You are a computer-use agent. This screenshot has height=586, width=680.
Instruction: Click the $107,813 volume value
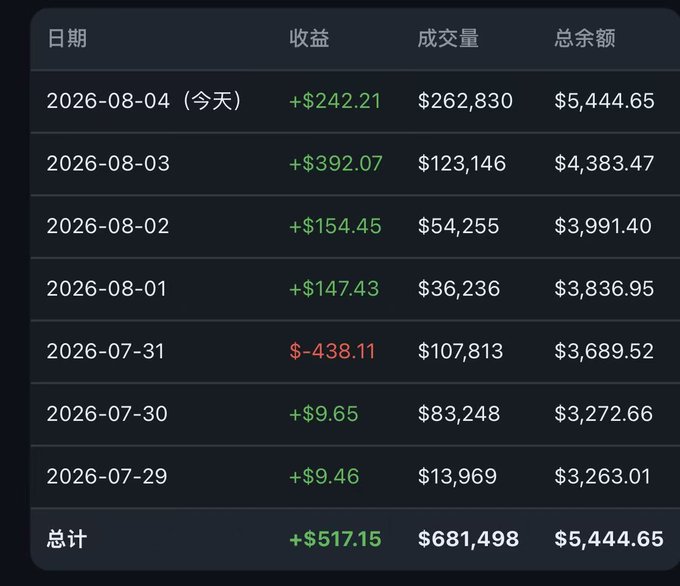click(461, 351)
